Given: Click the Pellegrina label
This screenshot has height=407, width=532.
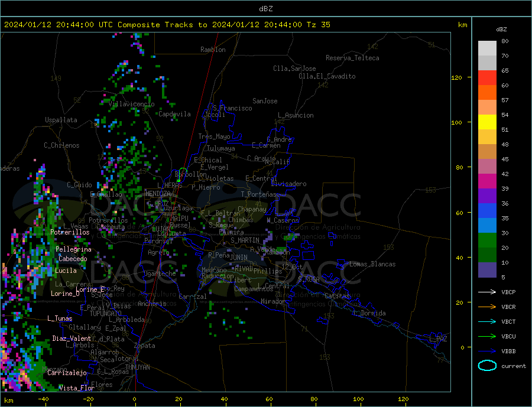Looking at the screenshot, I should (74, 249).
